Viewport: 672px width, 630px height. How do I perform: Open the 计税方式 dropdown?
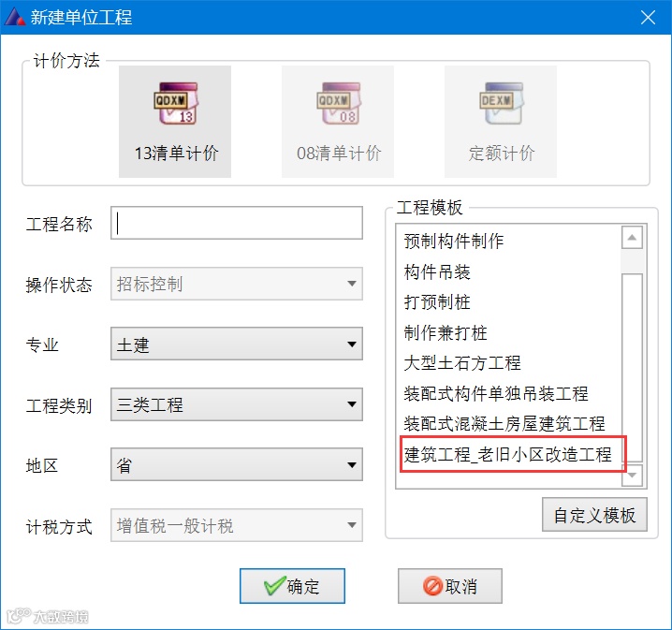coord(237,525)
